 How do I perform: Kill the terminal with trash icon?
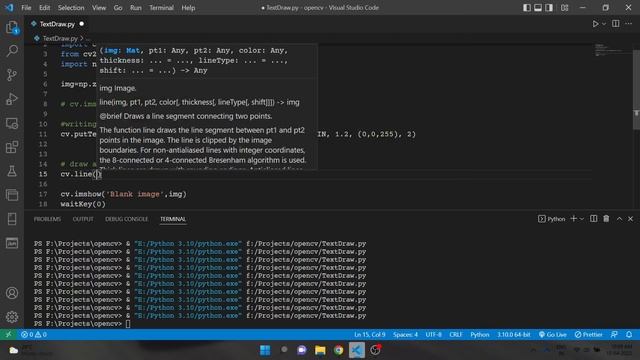[x=606, y=219]
